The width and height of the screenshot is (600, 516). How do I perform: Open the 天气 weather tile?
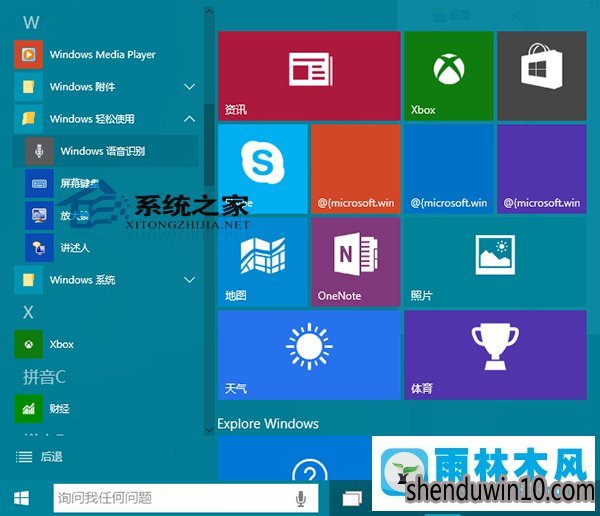coord(309,355)
